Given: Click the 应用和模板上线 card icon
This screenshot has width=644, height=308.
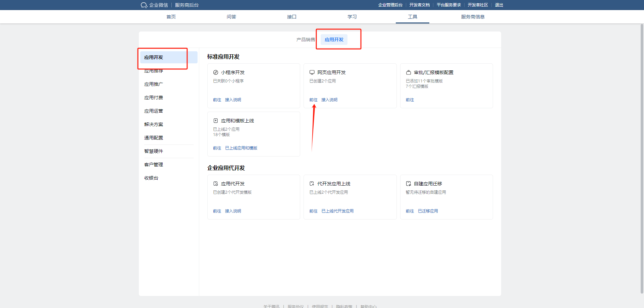Looking at the screenshot, I should click(x=216, y=121).
